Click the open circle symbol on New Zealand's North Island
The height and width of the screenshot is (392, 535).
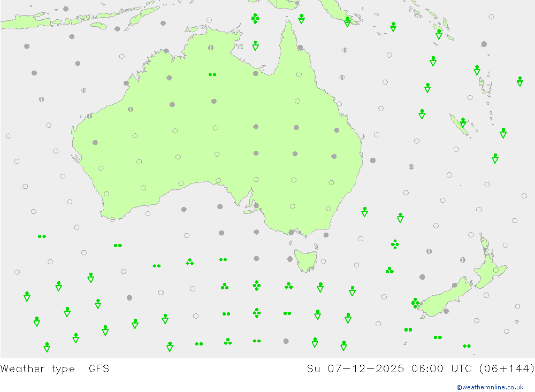[496, 270]
